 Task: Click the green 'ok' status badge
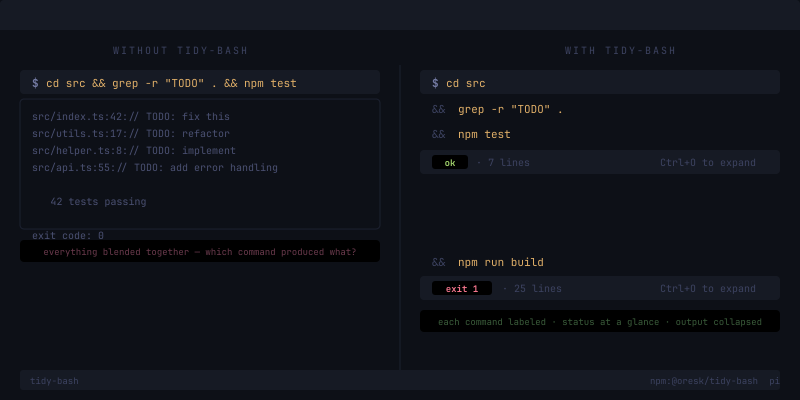pyautogui.click(x=449, y=163)
